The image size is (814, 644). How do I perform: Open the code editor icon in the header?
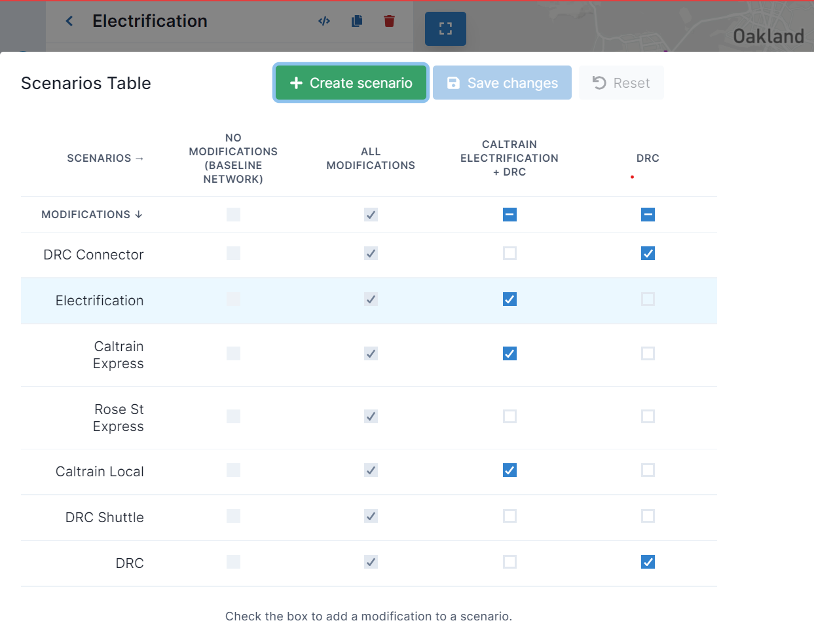[324, 20]
